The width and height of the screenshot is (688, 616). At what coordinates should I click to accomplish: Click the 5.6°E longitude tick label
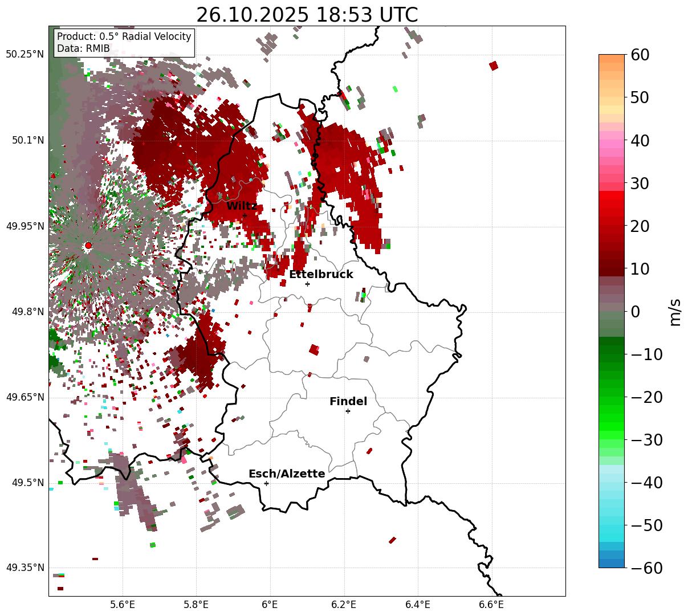click(x=123, y=604)
